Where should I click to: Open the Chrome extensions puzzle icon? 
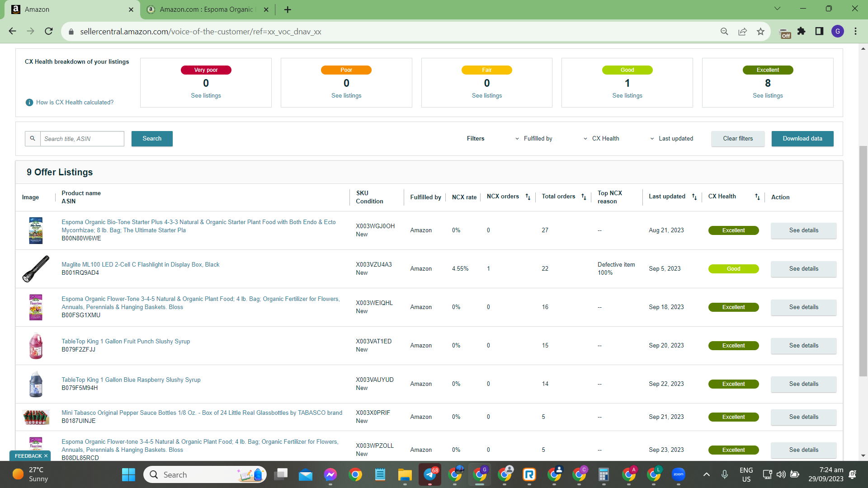pos(802,31)
